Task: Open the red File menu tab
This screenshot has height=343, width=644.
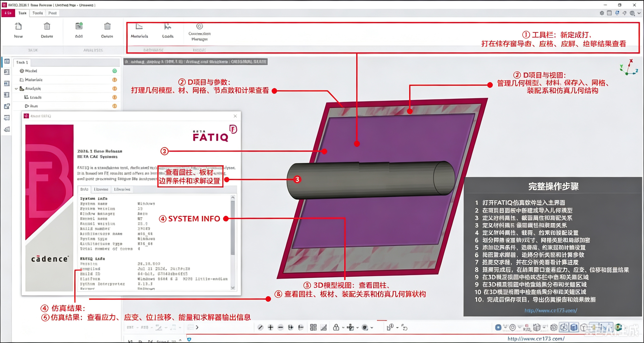Action: pyautogui.click(x=8, y=13)
